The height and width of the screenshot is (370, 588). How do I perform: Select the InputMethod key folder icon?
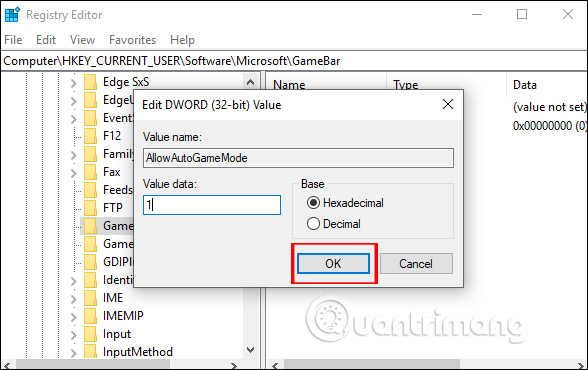[90, 352]
